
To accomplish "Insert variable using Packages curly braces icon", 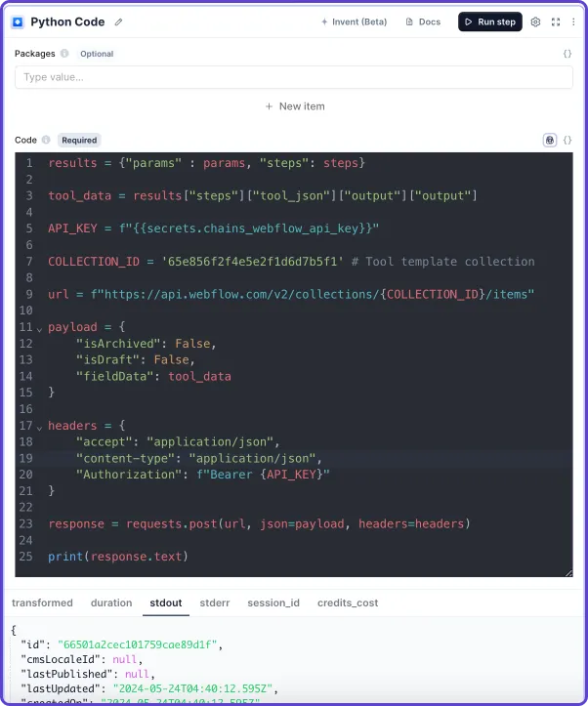I will pos(567,54).
